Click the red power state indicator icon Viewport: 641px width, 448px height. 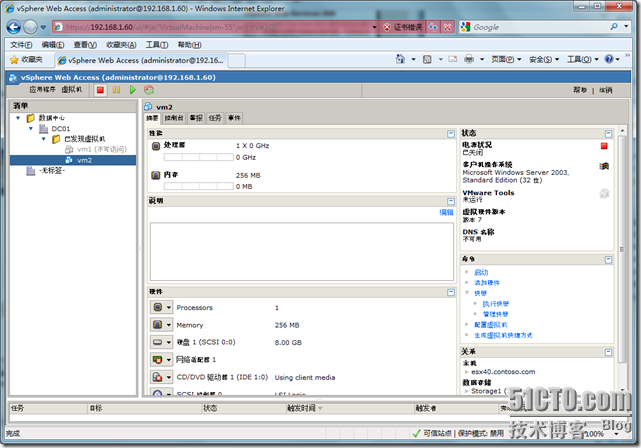[x=604, y=146]
